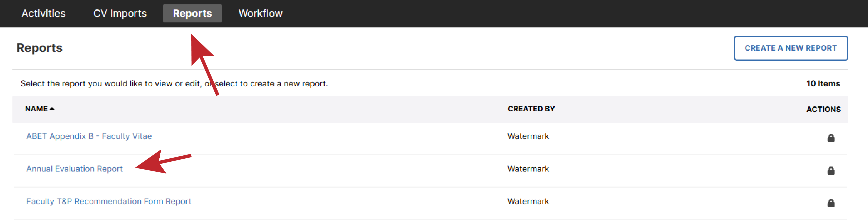Click the lock icon for ABET Appendix B
This screenshot has width=868, height=223.
click(831, 138)
